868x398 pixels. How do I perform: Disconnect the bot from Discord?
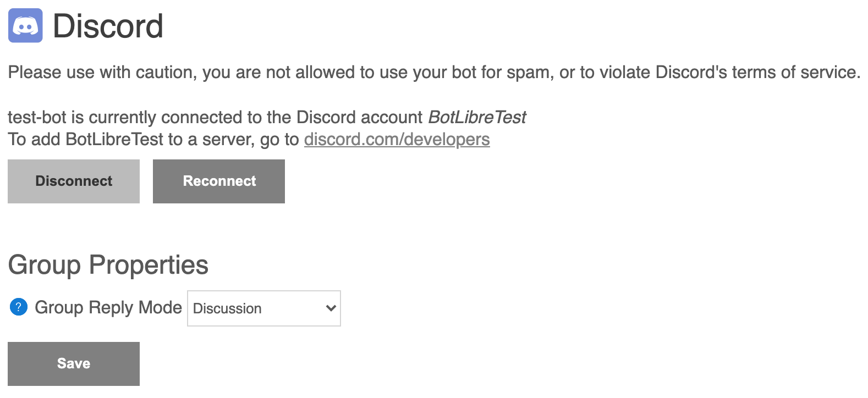(74, 181)
